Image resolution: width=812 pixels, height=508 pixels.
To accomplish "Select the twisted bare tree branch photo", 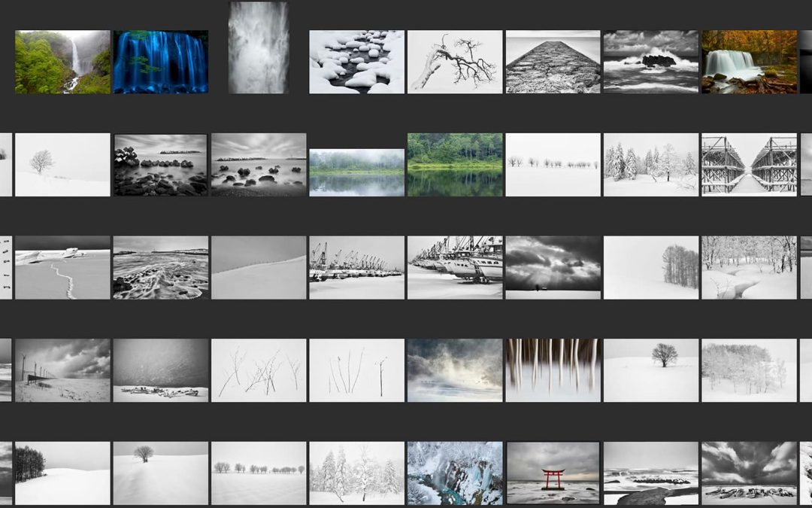I will 454,62.
